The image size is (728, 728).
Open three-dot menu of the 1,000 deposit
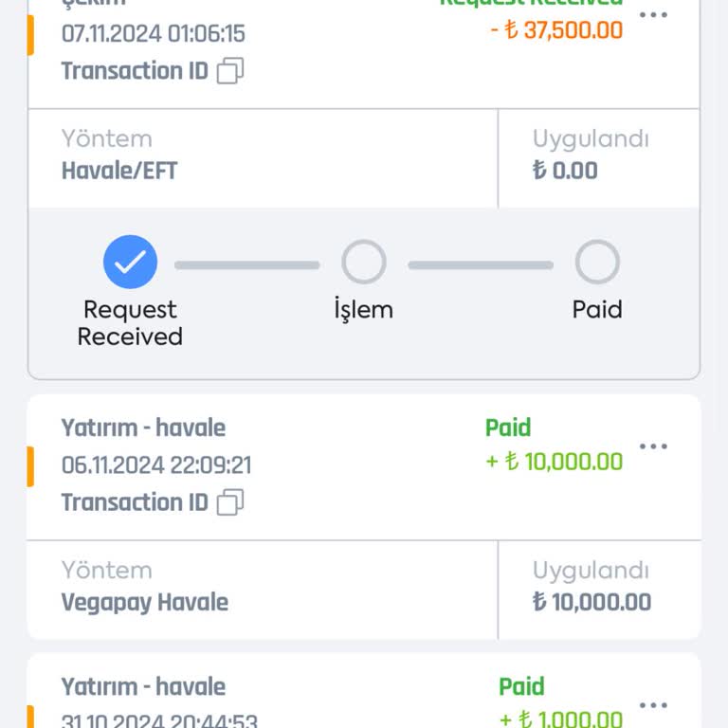point(653,705)
